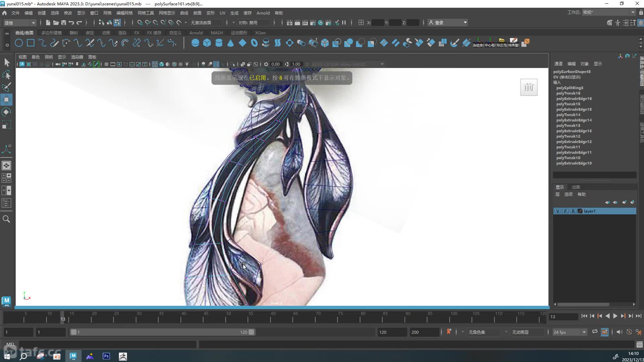This screenshot has width=644, height=362.
Task: Open the 建模 menu set dropdown
Action: [x=19, y=22]
